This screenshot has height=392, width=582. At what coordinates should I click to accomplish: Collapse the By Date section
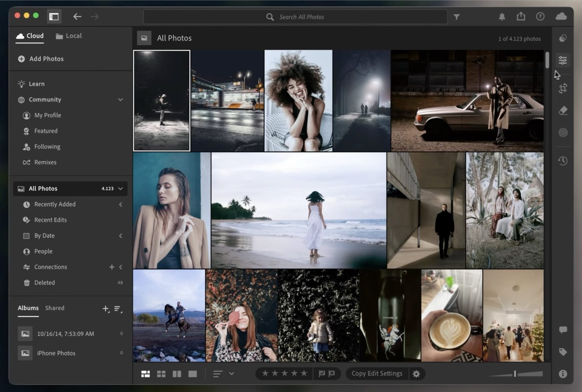pos(120,236)
